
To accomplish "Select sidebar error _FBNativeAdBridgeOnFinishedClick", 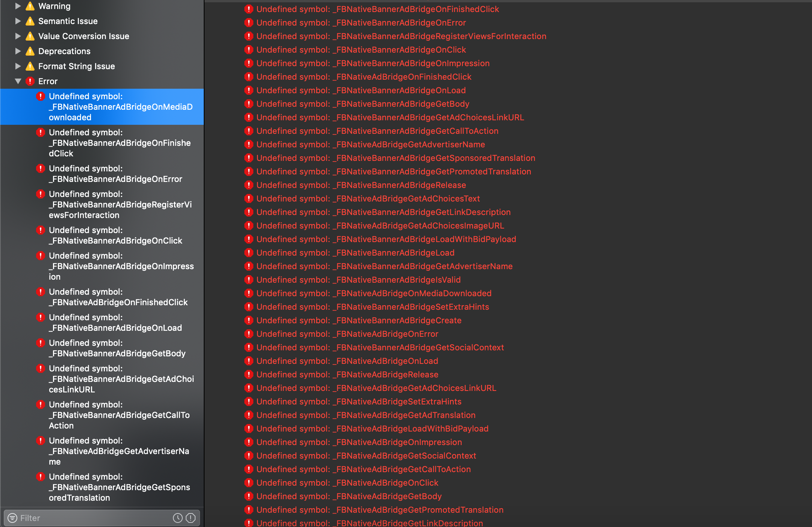I will (x=102, y=297).
